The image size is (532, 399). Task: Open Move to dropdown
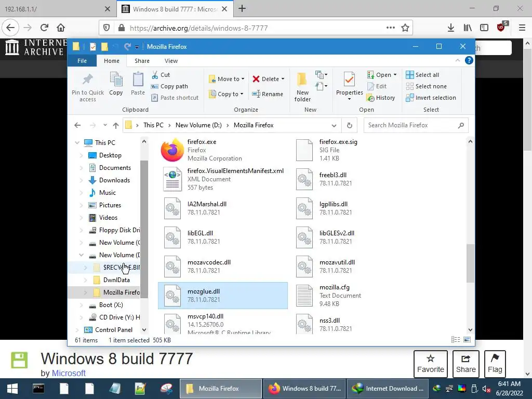(x=227, y=79)
